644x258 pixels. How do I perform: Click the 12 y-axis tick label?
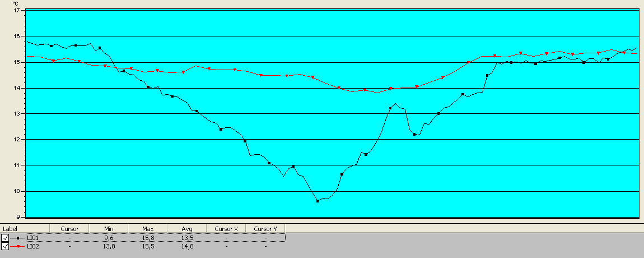[x=17, y=140]
